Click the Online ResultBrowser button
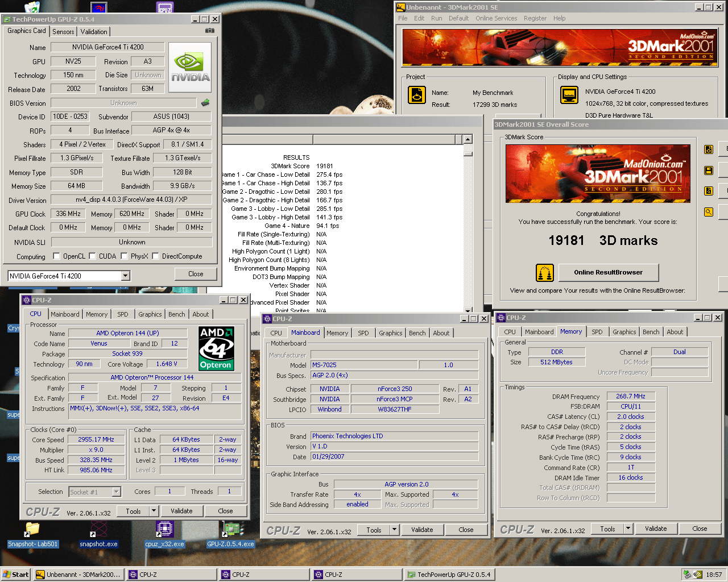This screenshot has width=728, height=582. tap(608, 273)
